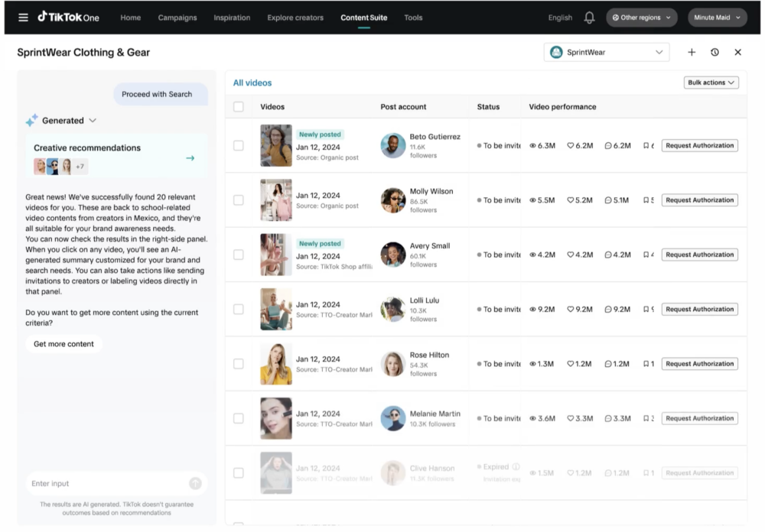Collapse the Generated section chevron
This screenshot has width=765, height=532.
[93, 121]
